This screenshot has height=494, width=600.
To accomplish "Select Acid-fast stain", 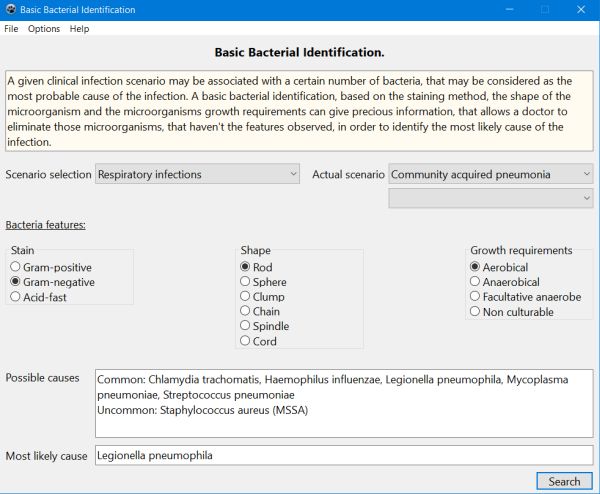I will pos(39,297).
